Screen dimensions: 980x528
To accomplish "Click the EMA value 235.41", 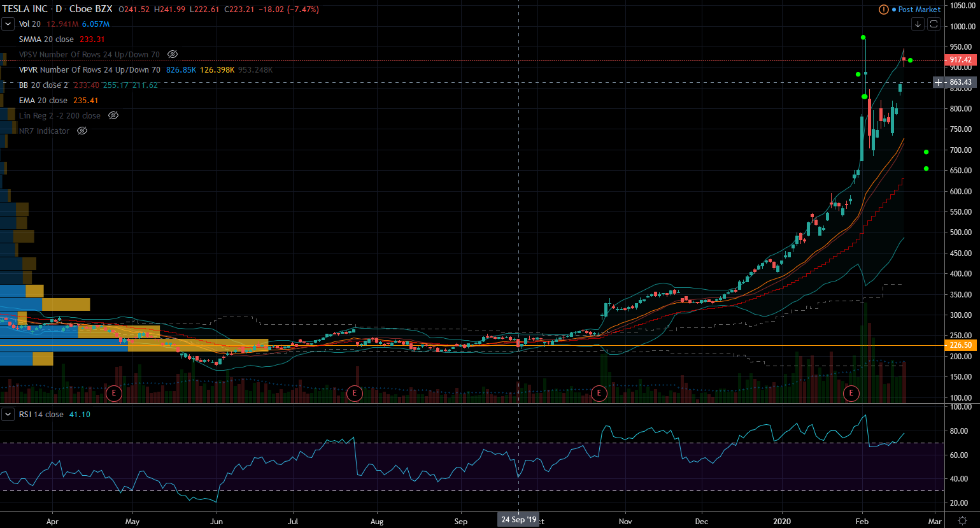I will point(86,101).
